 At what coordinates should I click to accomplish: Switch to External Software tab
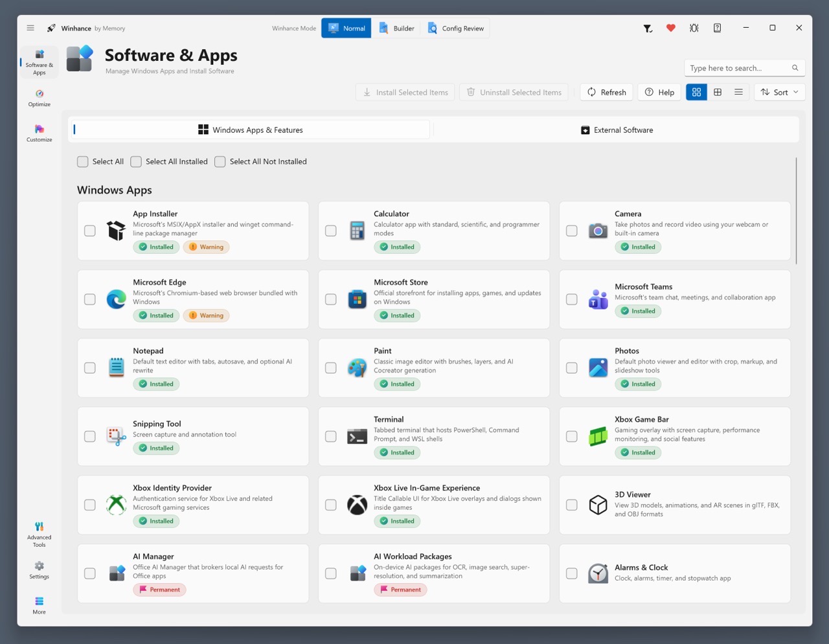coord(617,130)
